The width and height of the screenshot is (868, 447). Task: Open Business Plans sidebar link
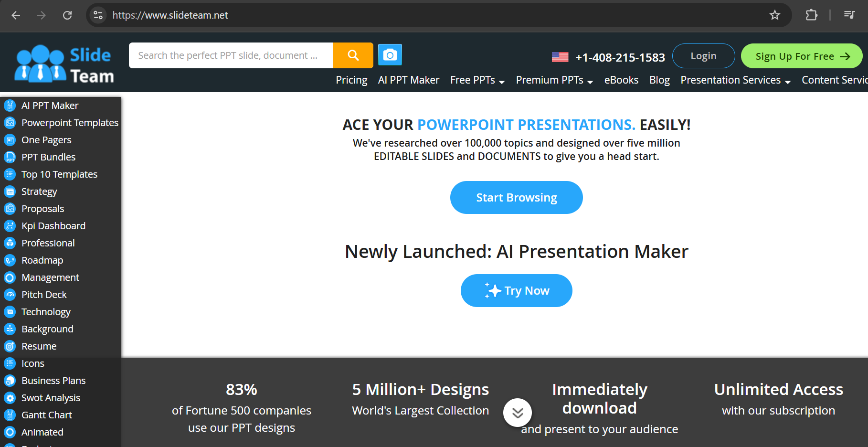pyautogui.click(x=53, y=381)
